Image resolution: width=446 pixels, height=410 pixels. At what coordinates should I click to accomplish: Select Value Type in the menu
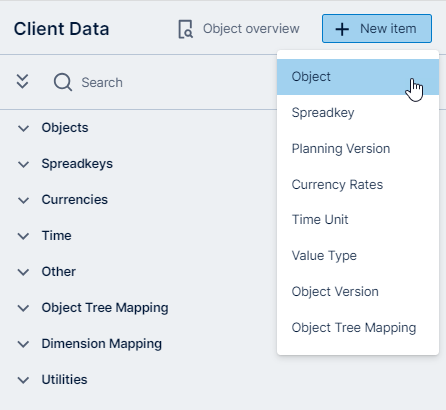[358, 256]
